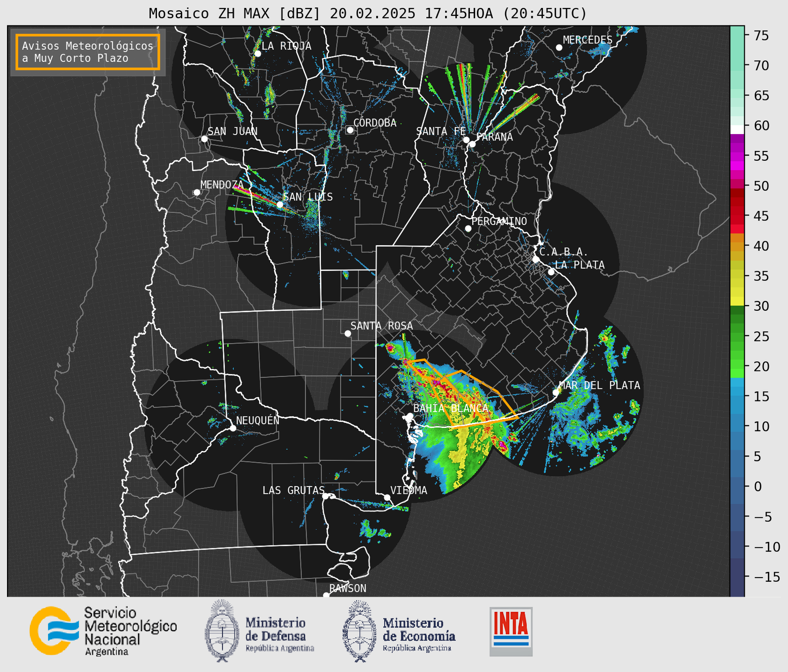Click the MAR DEL PLATA city label
Image resolution: width=788 pixels, height=672 pixels.
[599, 386]
